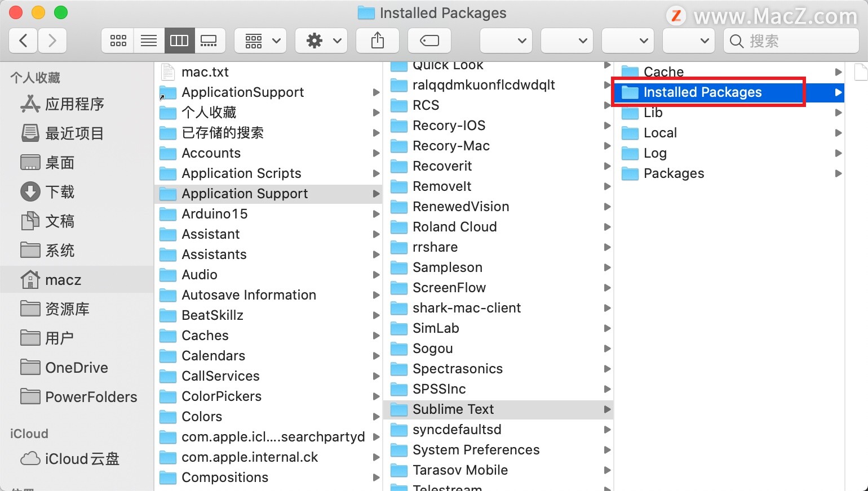This screenshot has height=491, width=868.
Task: Select the Spectrasonics folder
Action: point(498,369)
